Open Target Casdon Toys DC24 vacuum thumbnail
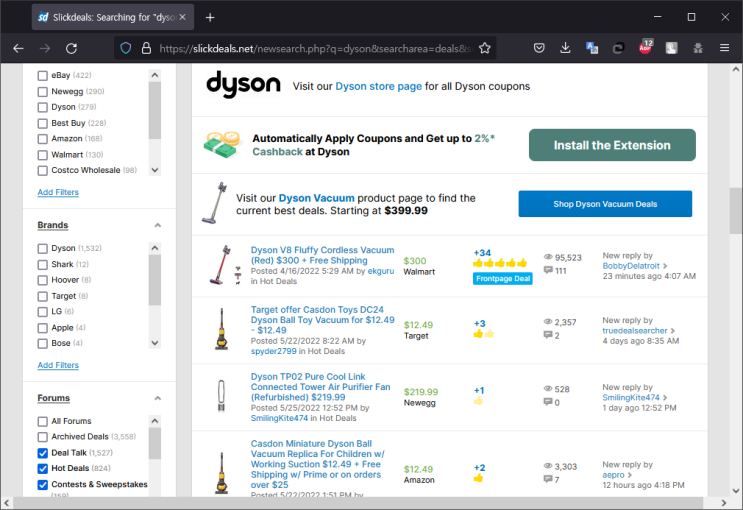 pos(221,329)
